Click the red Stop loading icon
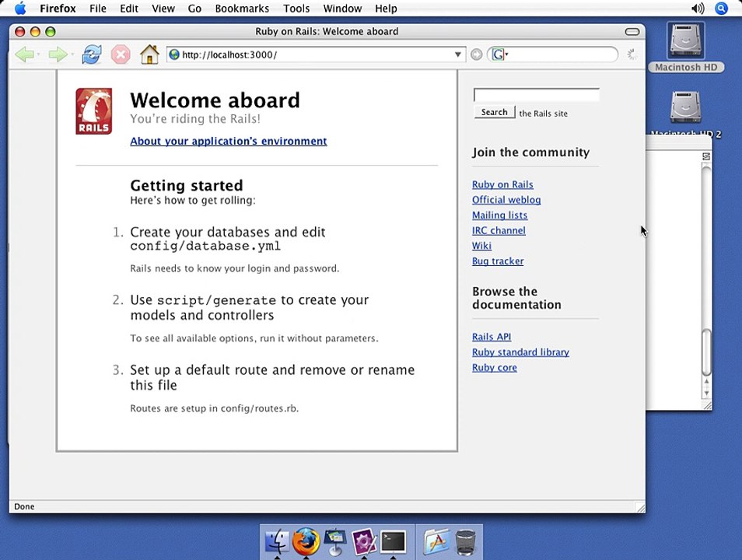Image resolution: width=742 pixels, height=560 pixels. pyautogui.click(x=121, y=54)
